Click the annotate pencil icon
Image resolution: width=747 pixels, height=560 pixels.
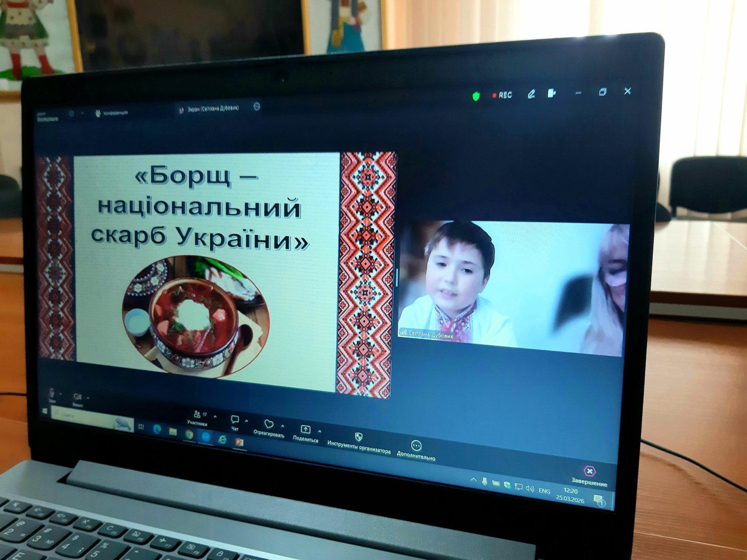[x=531, y=94]
